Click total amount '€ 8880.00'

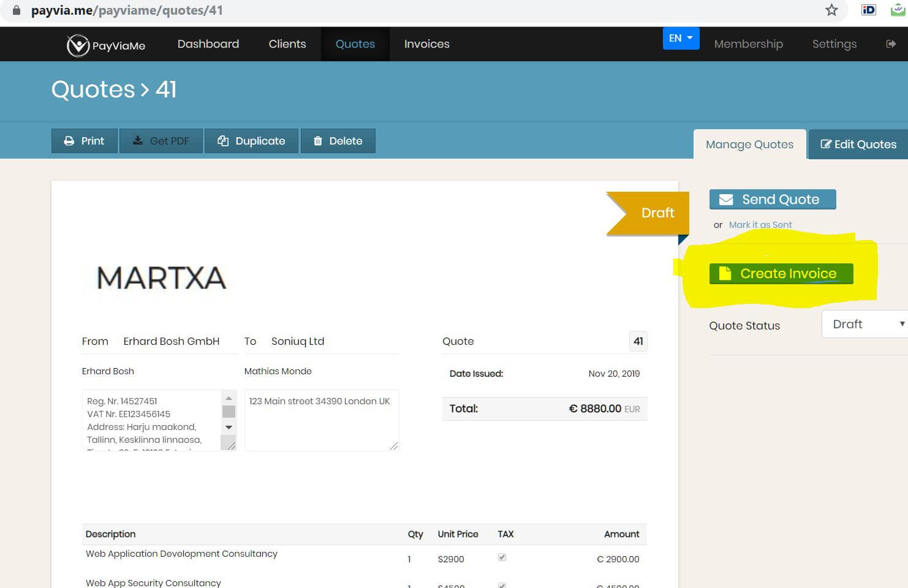point(595,409)
